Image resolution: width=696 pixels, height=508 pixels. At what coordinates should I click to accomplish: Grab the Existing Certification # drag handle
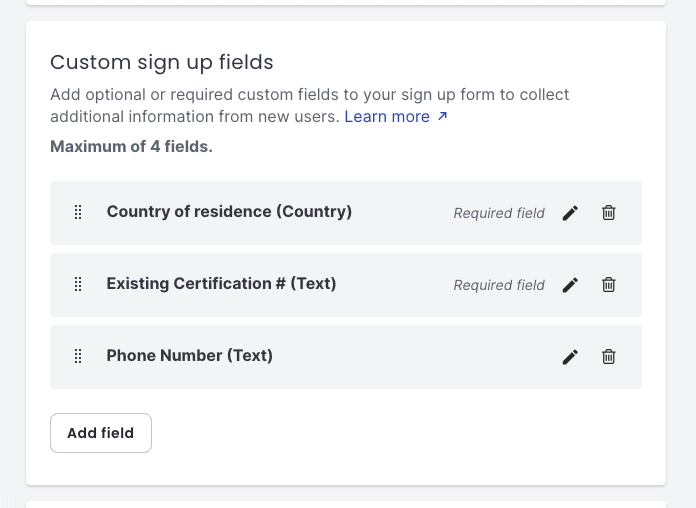(x=78, y=284)
